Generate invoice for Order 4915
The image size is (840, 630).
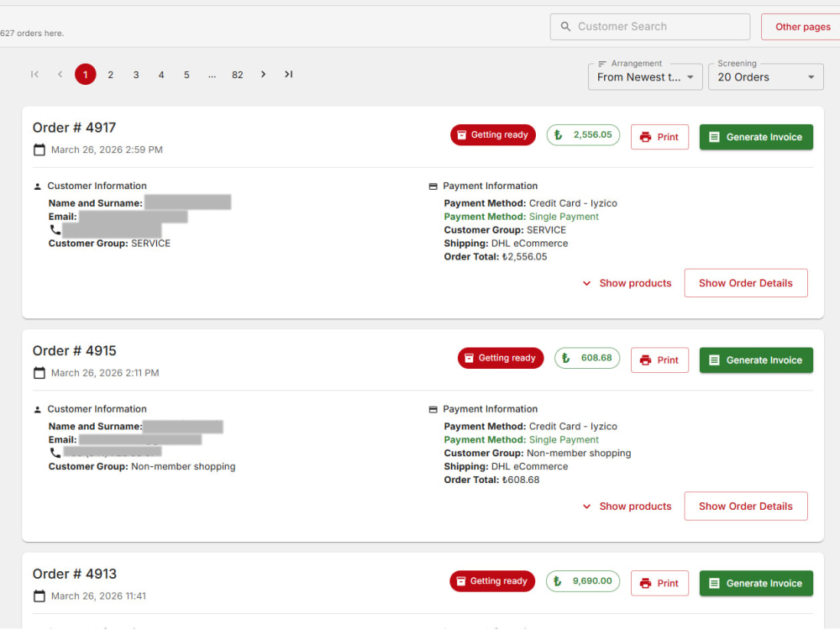[756, 360]
